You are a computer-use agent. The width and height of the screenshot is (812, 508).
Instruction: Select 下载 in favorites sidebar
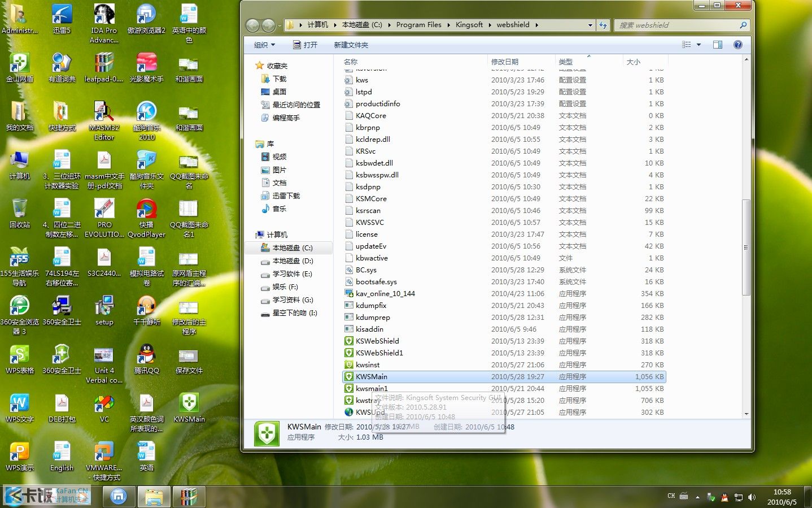pos(273,79)
